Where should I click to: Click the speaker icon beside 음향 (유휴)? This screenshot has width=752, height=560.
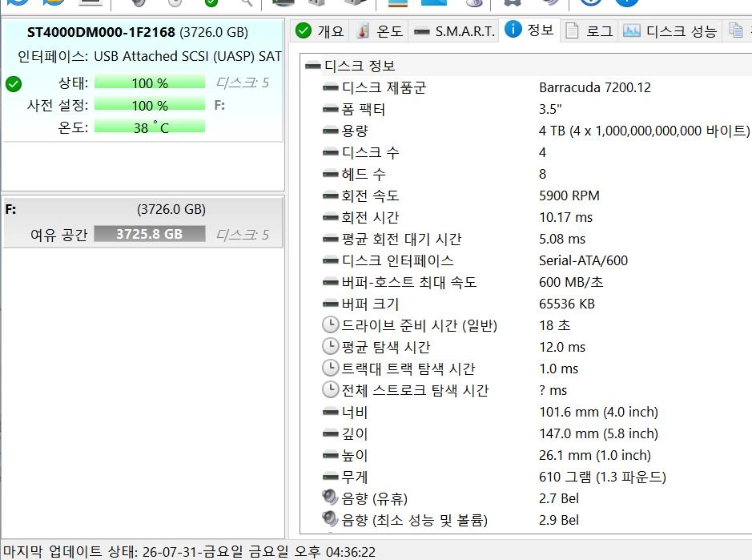click(x=331, y=498)
